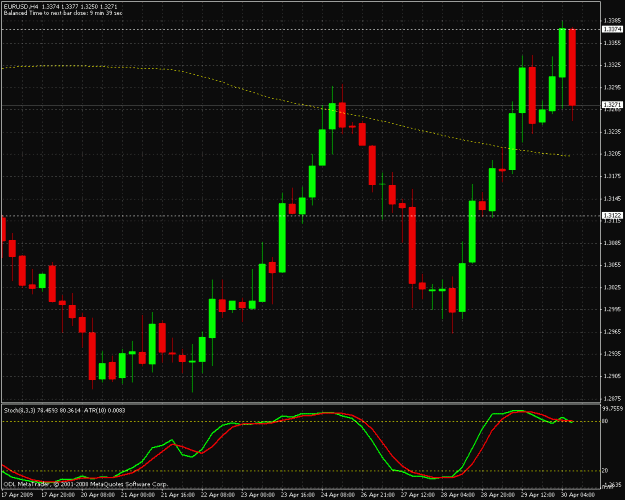Select the highlighted 1.3271 current price tag
The height and width of the screenshot is (500, 625).
612,105
